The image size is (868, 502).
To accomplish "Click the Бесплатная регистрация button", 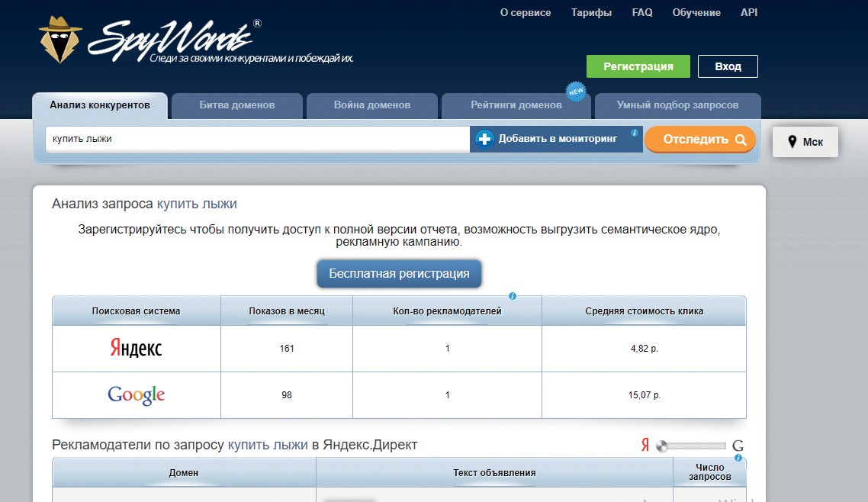I will (x=399, y=273).
